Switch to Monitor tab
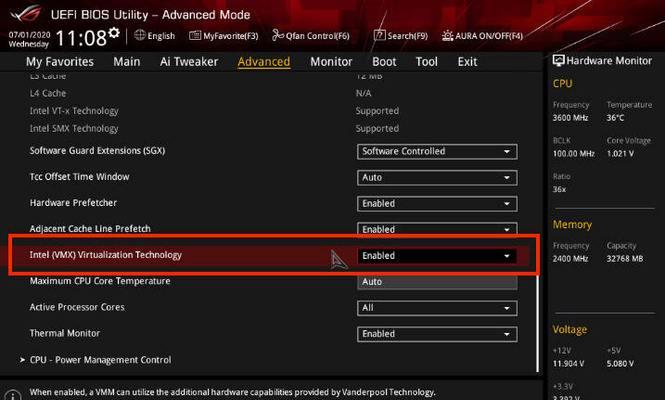Image resolution: width=665 pixels, height=400 pixels. click(331, 62)
